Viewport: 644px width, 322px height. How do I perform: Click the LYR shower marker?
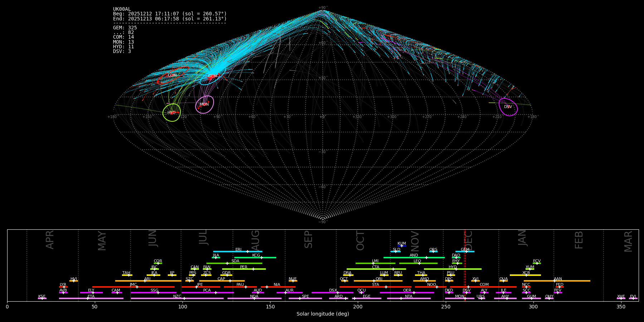[63, 287]
